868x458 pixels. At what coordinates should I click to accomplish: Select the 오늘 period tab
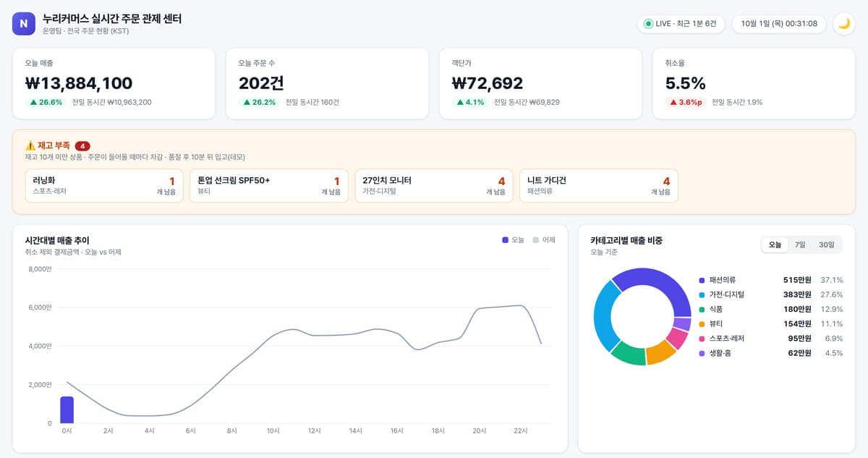tap(775, 245)
